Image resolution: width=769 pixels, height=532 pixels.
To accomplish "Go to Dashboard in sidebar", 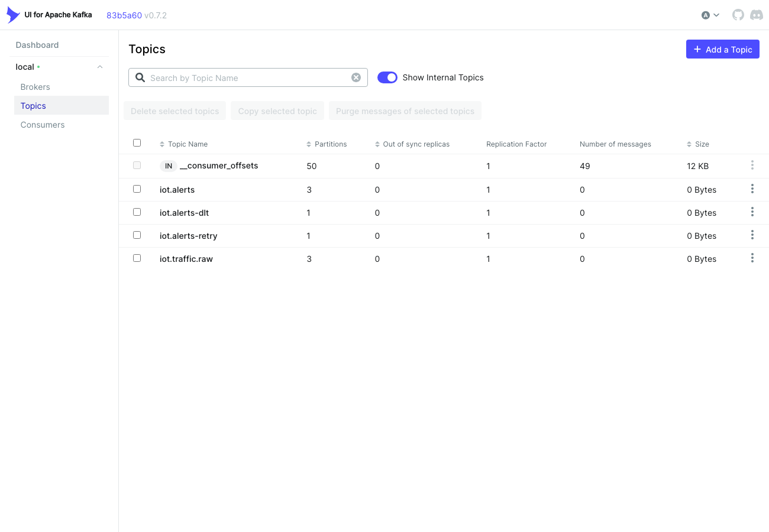I will point(37,45).
